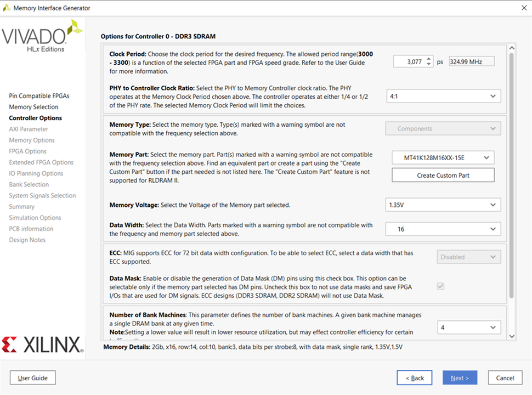Select Extended FPGA Options step
The height and width of the screenshot is (395, 532).
point(41,162)
